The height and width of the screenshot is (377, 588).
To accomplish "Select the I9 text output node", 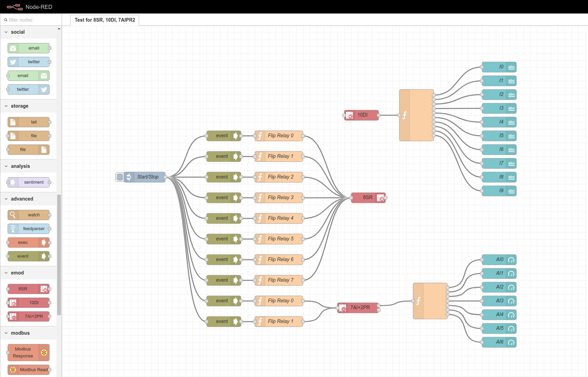I will point(499,191).
